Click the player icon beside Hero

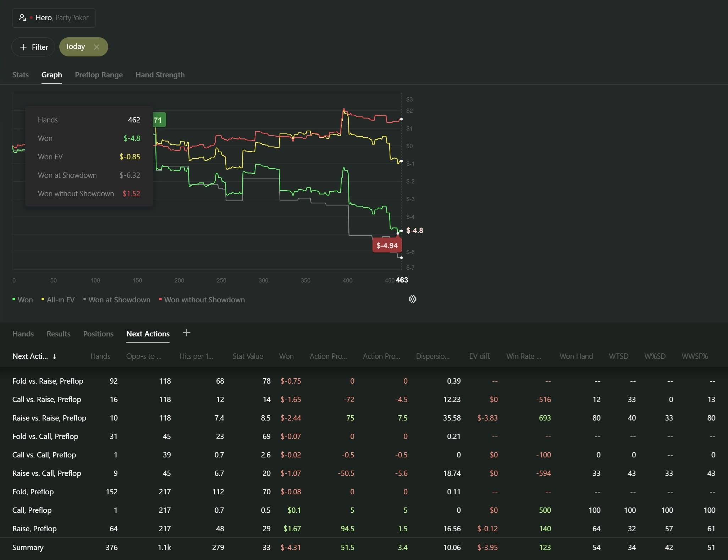(x=23, y=18)
